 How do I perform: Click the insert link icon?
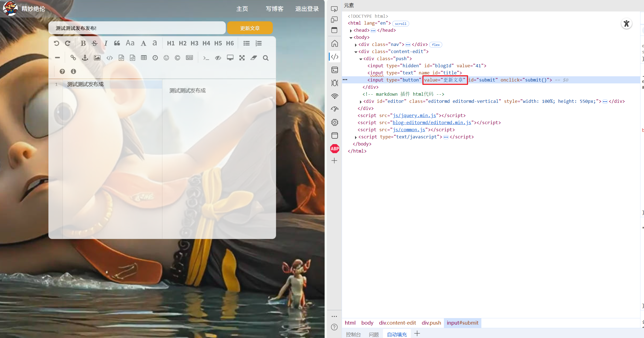73,58
